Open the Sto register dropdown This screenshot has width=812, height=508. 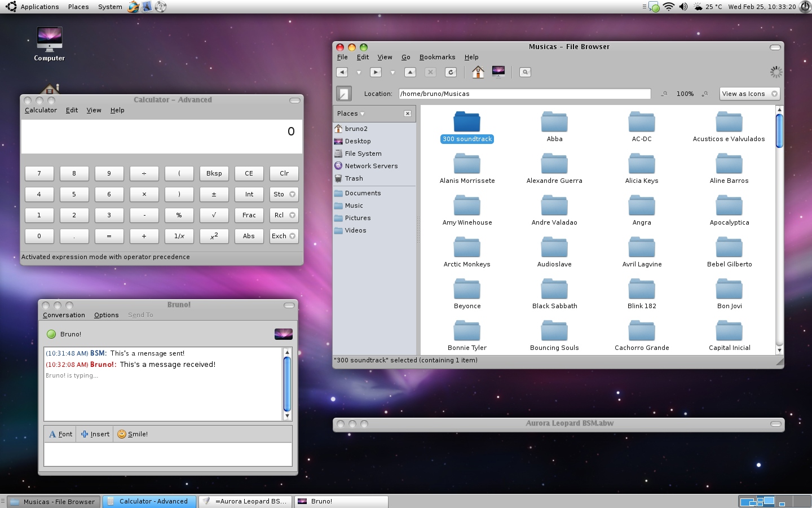pyautogui.click(x=284, y=194)
